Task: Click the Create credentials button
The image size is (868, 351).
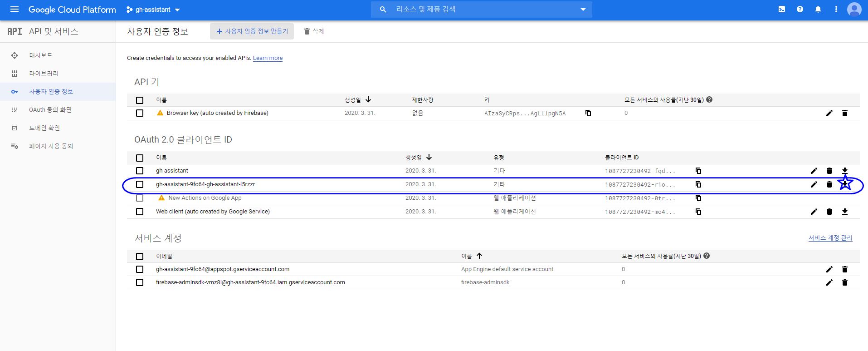Action: [252, 31]
